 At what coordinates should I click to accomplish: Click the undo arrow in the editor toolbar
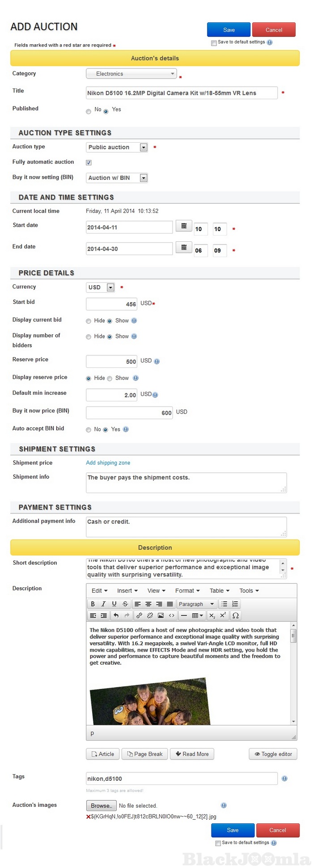point(116,615)
